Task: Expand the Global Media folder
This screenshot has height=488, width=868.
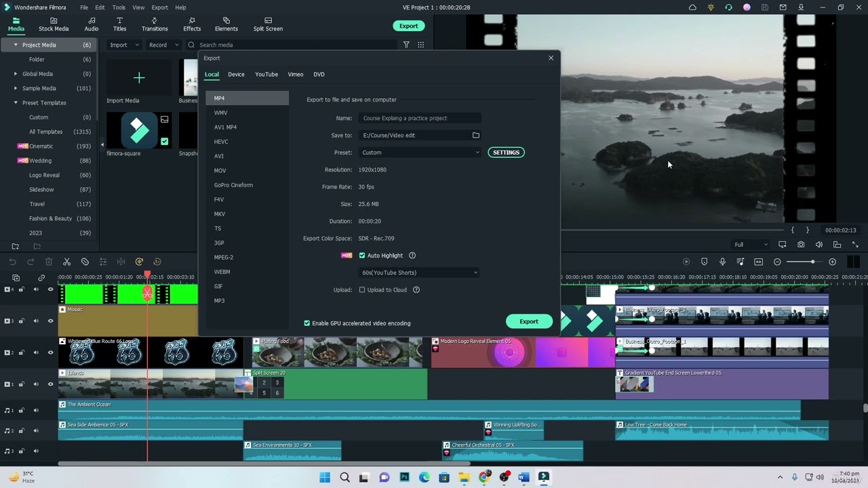Action: coord(16,74)
